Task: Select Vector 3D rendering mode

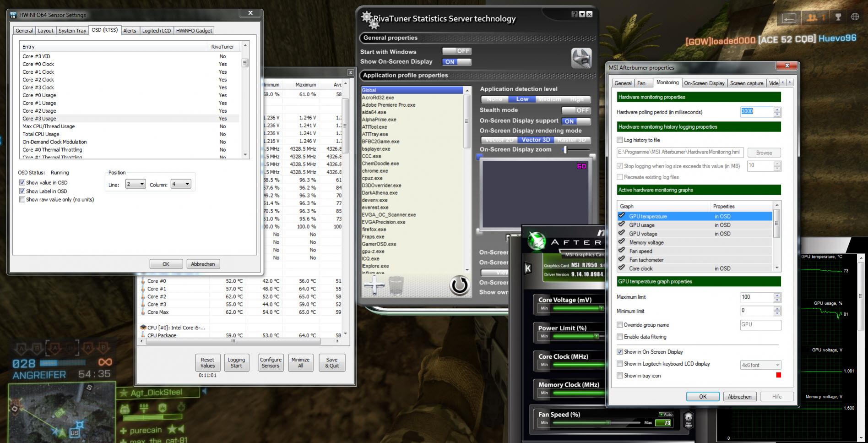Action: (x=536, y=140)
